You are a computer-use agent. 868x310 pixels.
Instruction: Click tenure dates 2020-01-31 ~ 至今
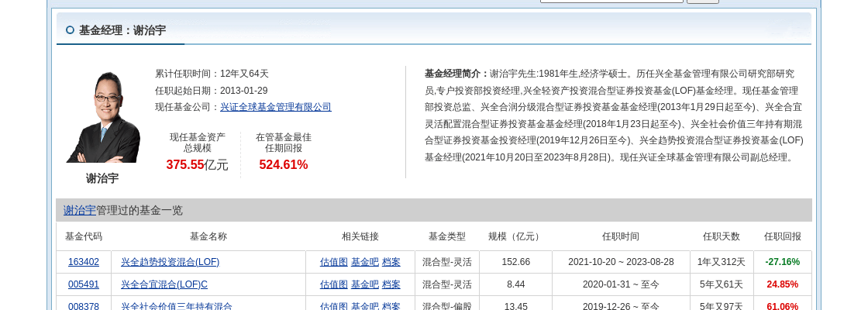click(621, 284)
